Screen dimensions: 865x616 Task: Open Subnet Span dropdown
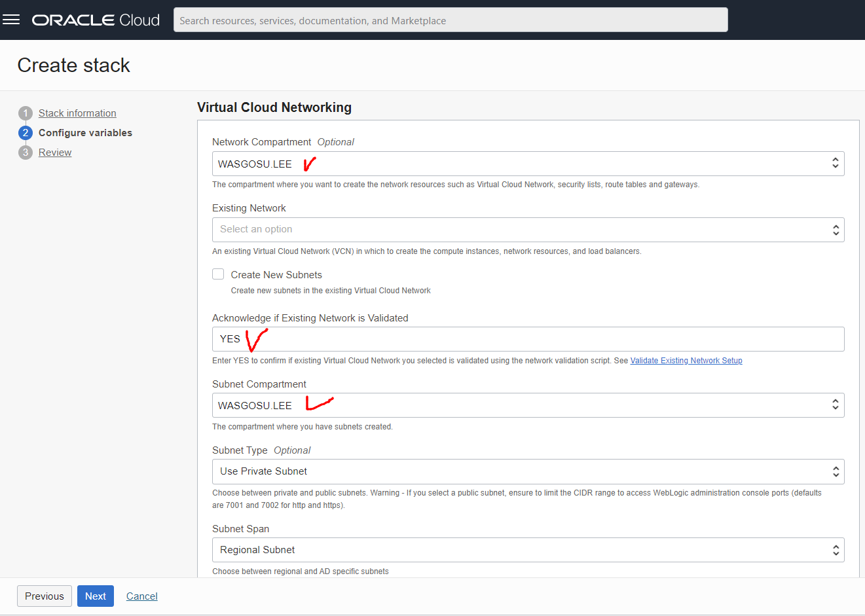(x=528, y=550)
